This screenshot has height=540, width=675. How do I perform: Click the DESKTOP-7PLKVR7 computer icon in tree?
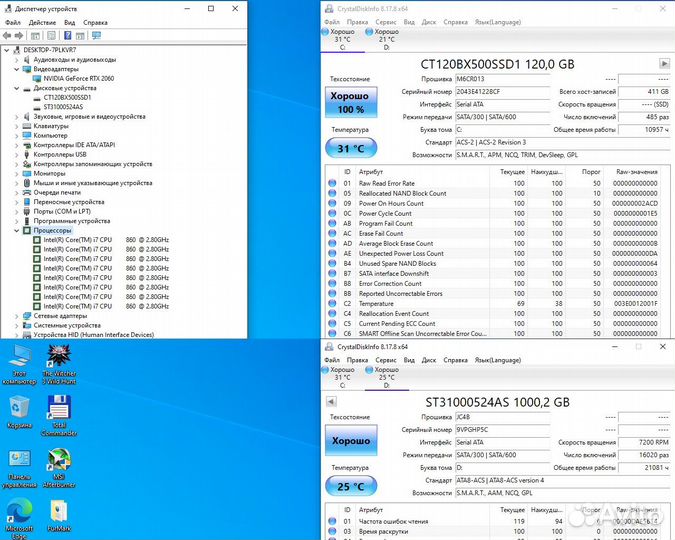click(17, 50)
